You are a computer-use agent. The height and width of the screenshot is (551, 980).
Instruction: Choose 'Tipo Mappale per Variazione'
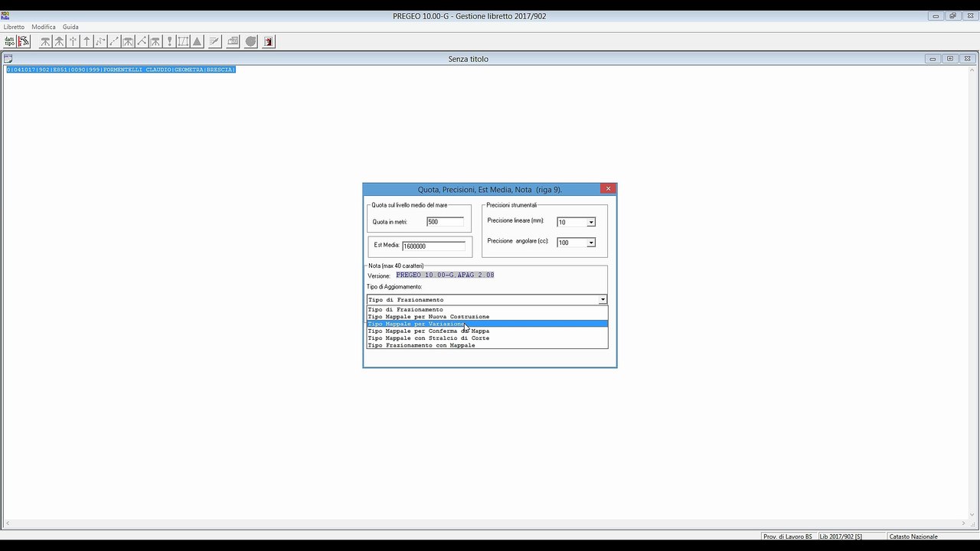[487, 324]
